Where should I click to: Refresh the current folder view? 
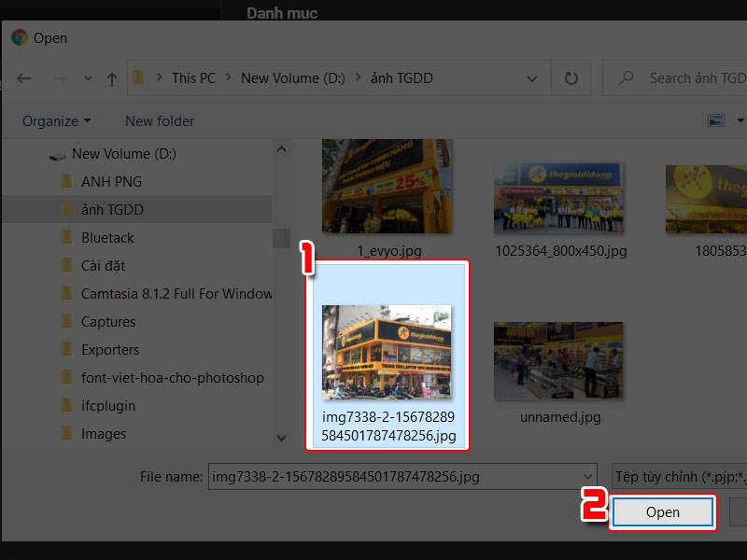coord(571,78)
